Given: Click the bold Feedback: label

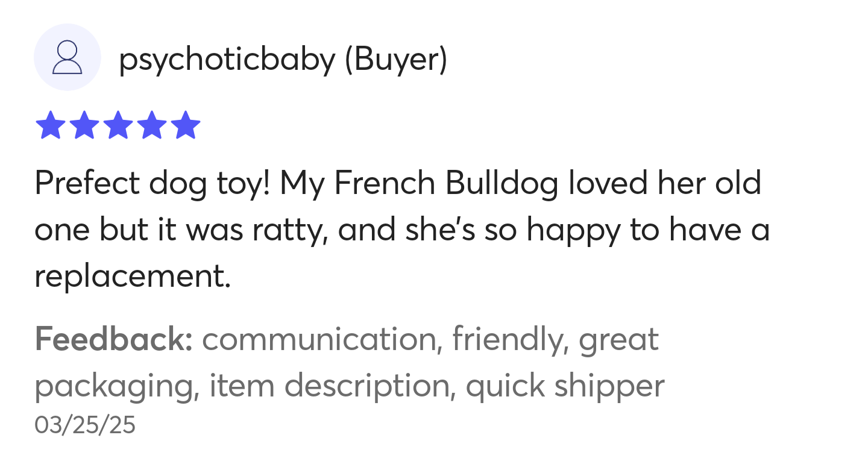Looking at the screenshot, I should tap(113, 339).
